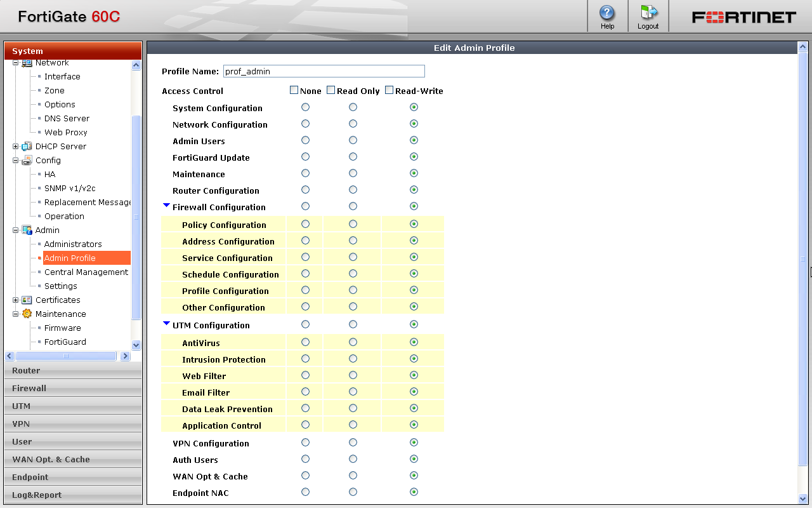Set Maintenance to Read-Write

[x=414, y=173]
